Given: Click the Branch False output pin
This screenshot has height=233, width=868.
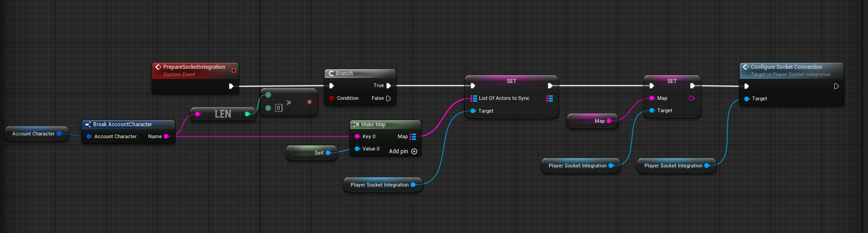Looking at the screenshot, I should click(x=389, y=98).
